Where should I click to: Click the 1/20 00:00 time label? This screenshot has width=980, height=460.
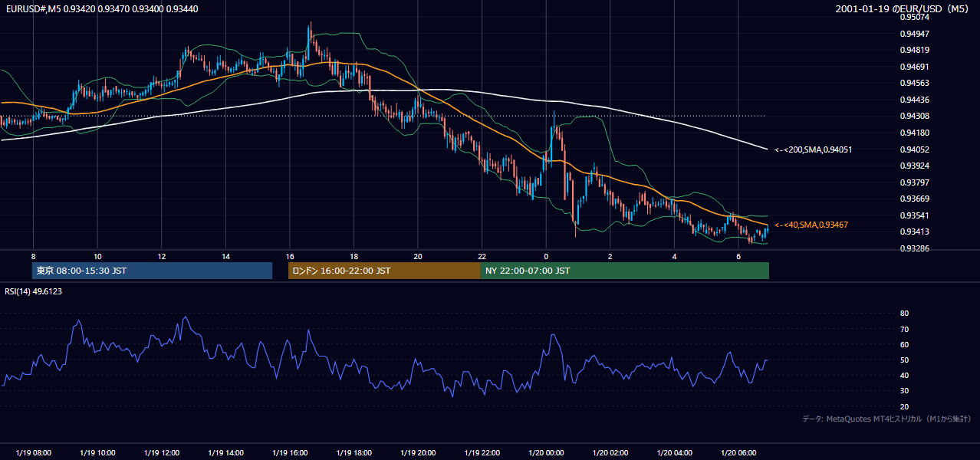(x=546, y=452)
